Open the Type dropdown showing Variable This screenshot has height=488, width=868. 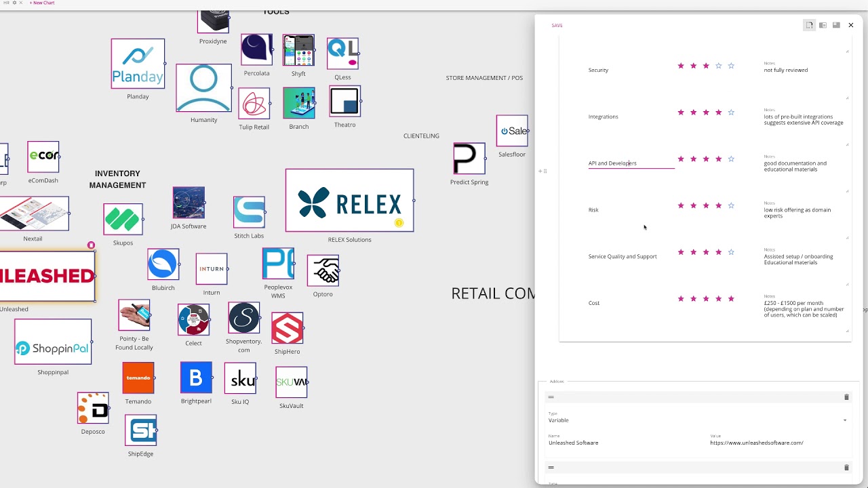[x=698, y=420]
